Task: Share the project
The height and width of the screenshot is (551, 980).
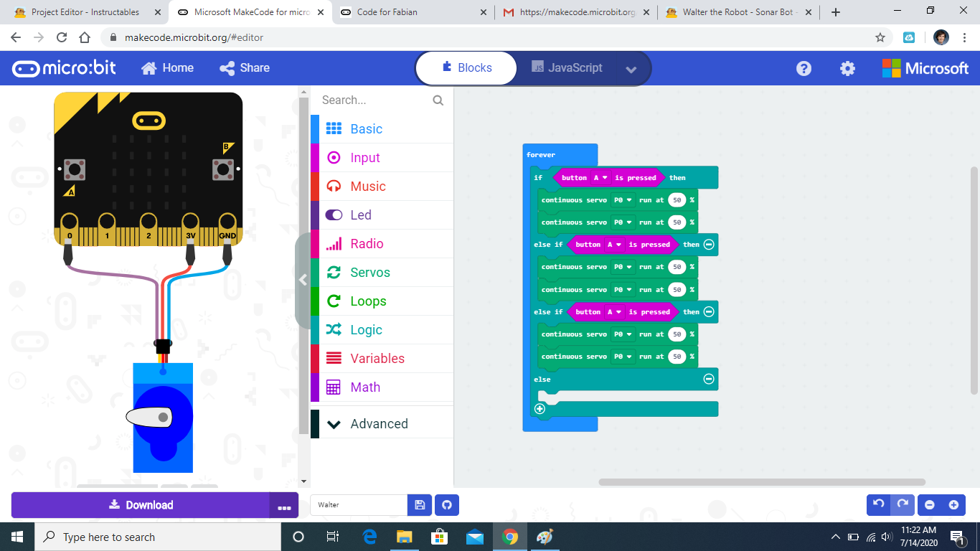Action: [245, 68]
